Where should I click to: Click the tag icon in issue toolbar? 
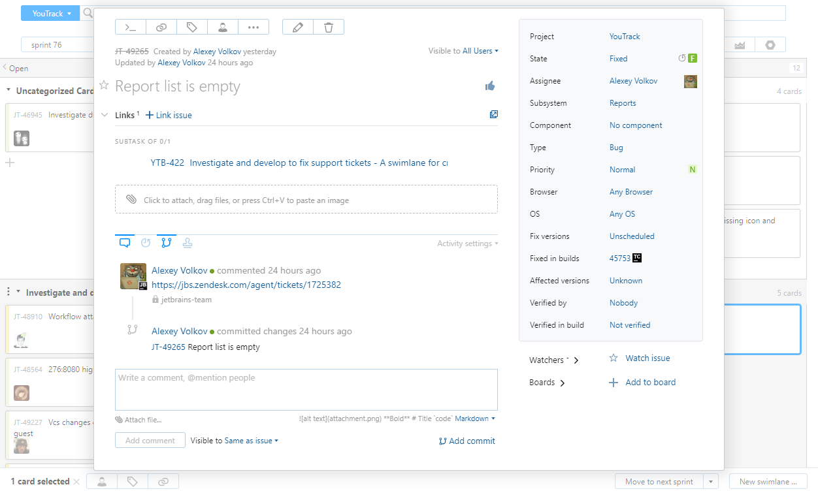click(x=192, y=27)
